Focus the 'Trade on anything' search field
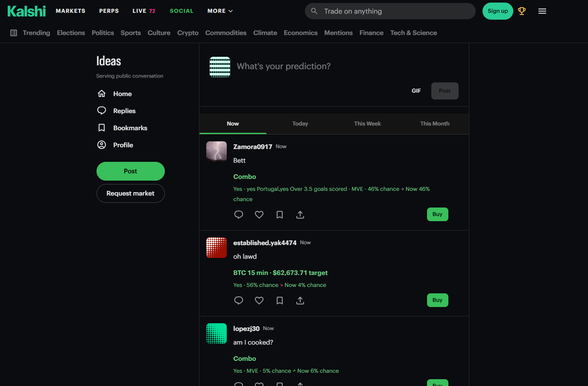Image resolution: width=588 pixels, height=386 pixels. pyautogui.click(x=390, y=11)
